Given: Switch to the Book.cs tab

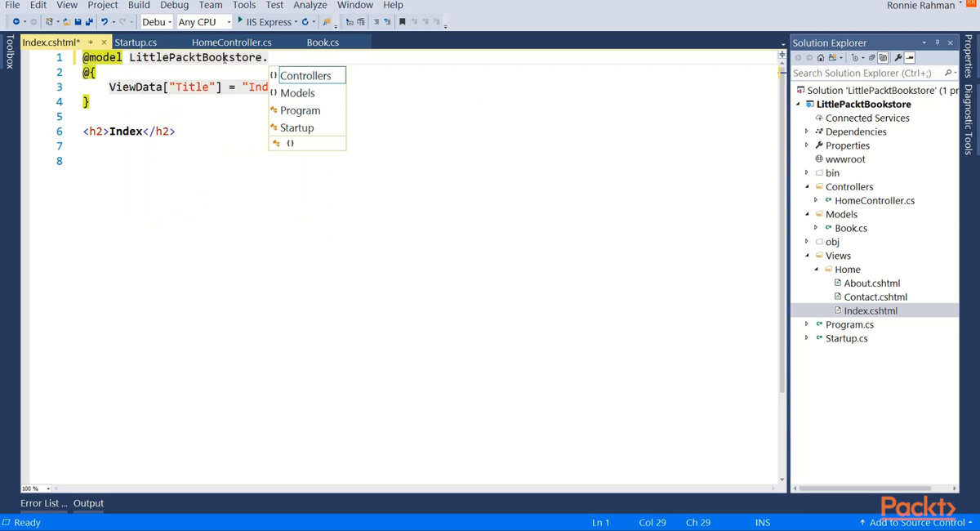Looking at the screenshot, I should click(x=323, y=42).
